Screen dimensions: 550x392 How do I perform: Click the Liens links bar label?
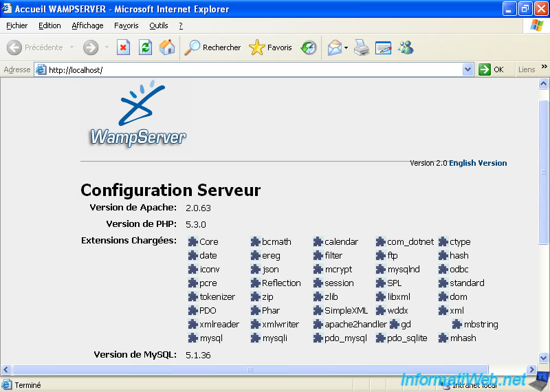click(x=527, y=69)
